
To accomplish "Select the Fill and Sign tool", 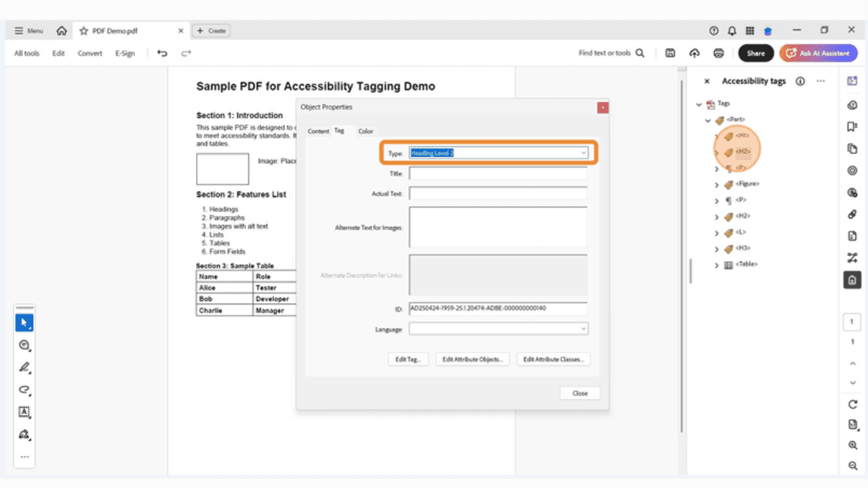I will 24,435.
